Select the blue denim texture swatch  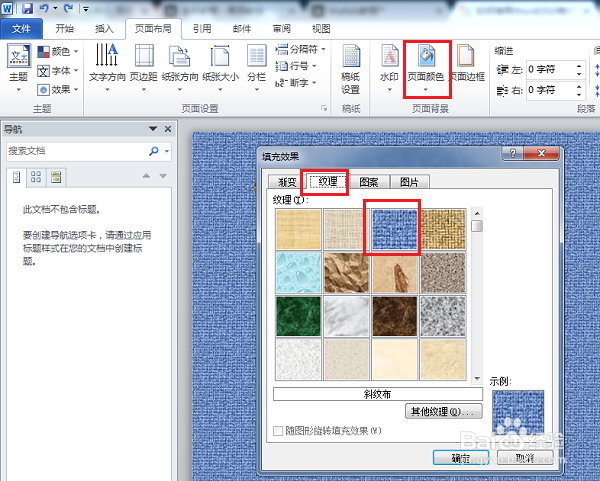(x=395, y=229)
